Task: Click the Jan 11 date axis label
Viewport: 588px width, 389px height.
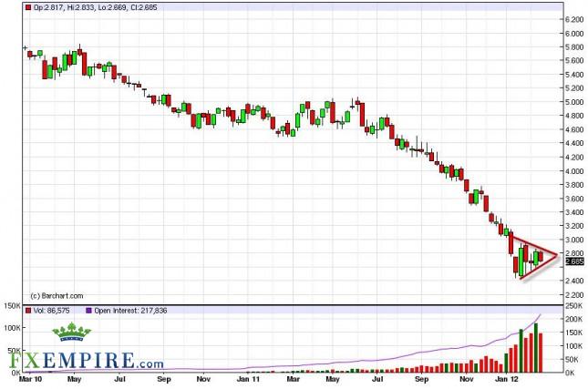Action: (248, 379)
